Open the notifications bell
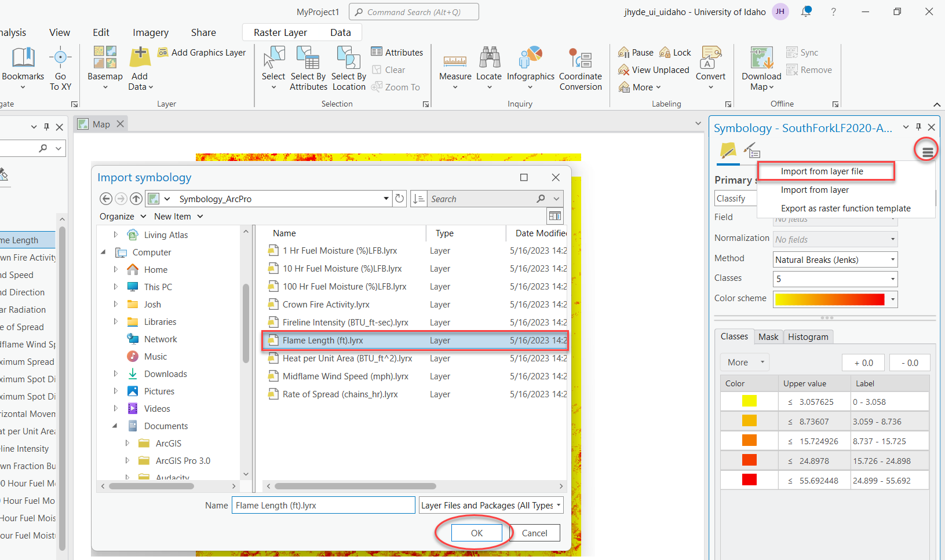The width and height of the screenshot is (945, 560). 806,12
